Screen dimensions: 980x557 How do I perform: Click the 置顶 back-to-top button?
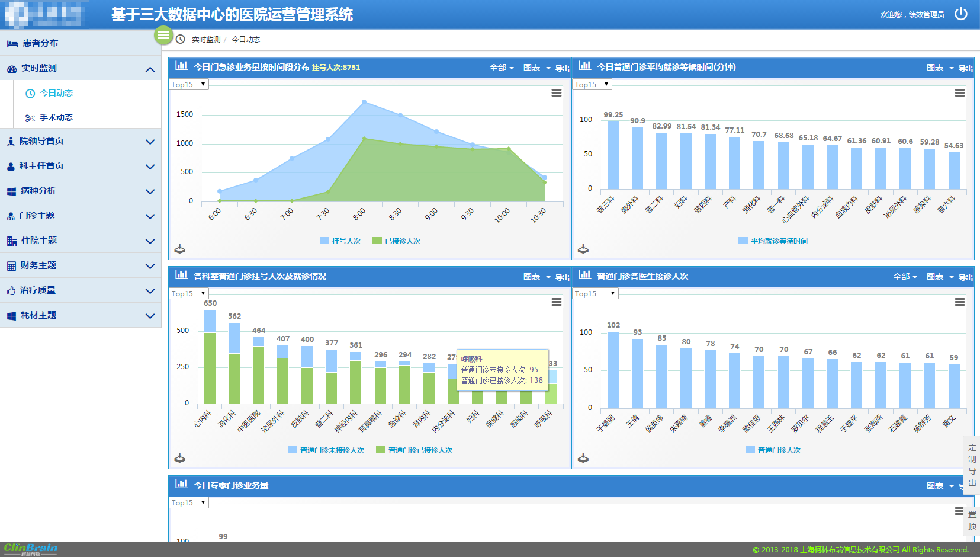tap(972, 520)
